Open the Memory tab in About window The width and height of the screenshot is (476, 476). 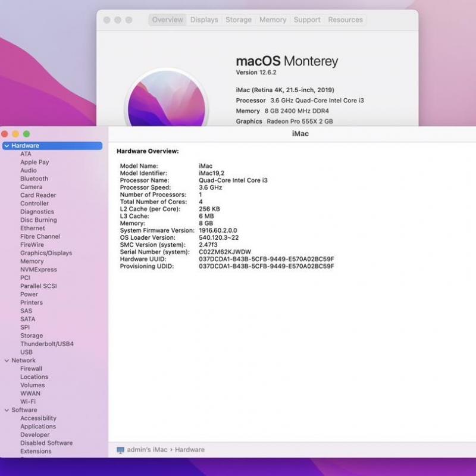tap(273, 20)
